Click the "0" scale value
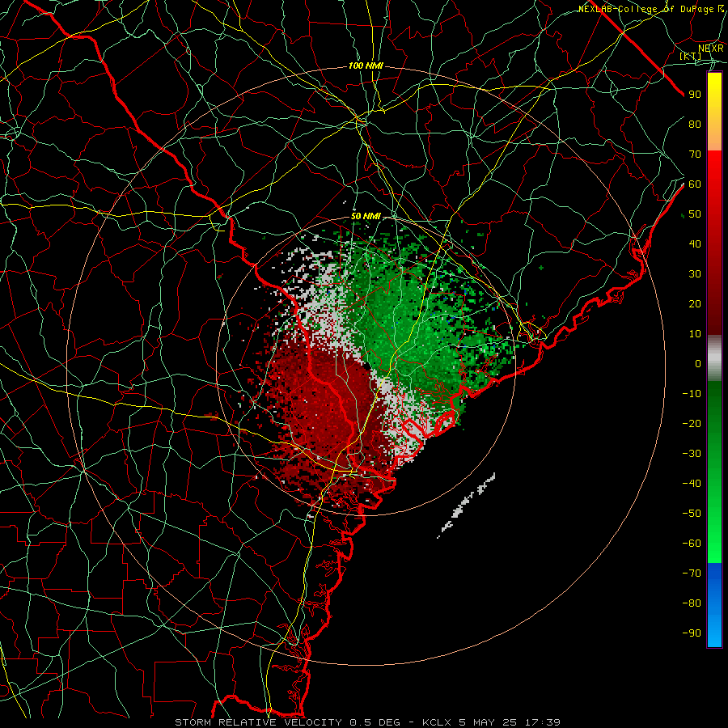The image size is (728, 728). pos(698,363)
